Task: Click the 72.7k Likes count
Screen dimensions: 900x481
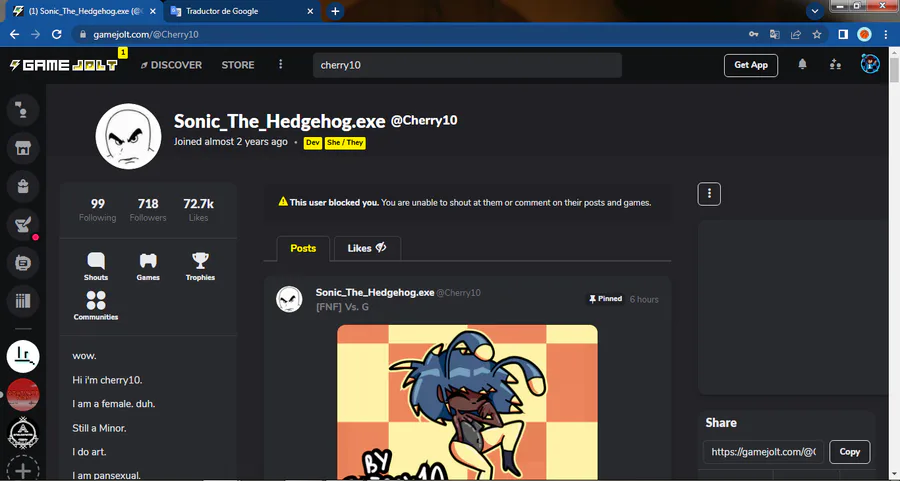Action: tap(199, 210)
